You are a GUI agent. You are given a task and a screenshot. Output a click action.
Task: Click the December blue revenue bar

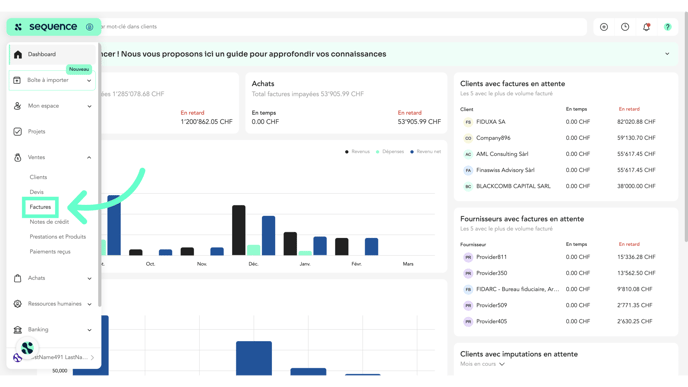269,236
